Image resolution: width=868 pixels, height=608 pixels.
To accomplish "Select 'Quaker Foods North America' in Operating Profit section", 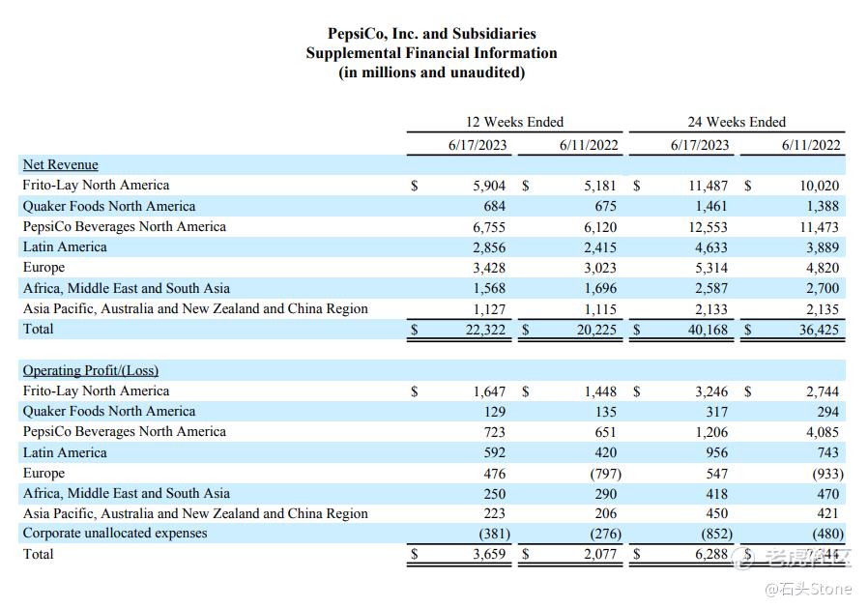I will click(x=109, y=412).
